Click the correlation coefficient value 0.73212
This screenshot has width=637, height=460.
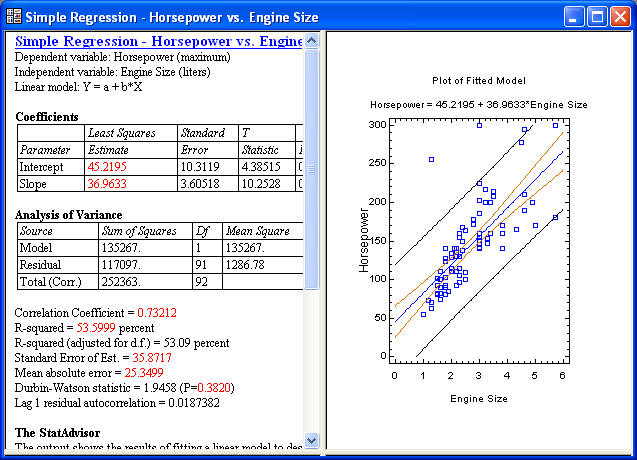pos(157,312)
